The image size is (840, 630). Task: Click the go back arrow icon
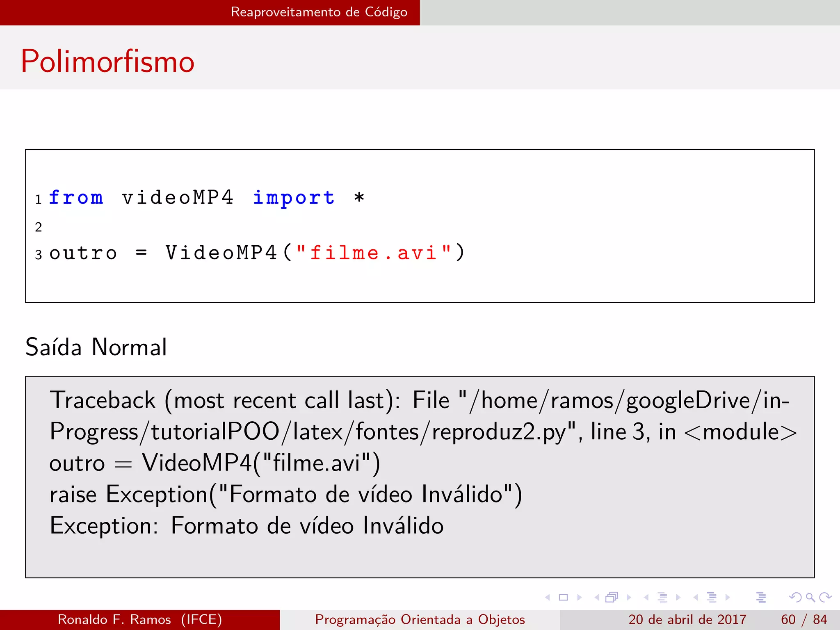tap(795, 598)
